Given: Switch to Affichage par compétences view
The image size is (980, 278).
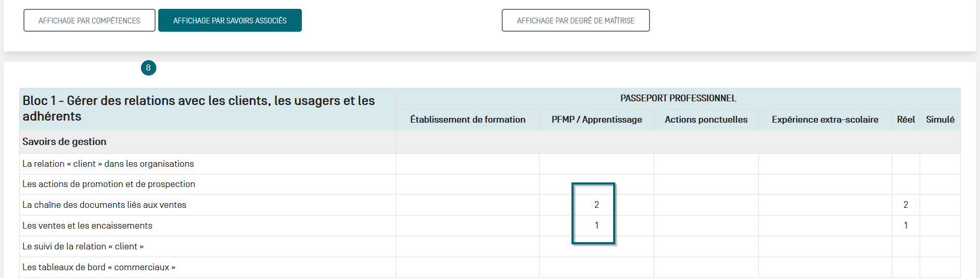Looking at the screenshot, I should (89, 21).
